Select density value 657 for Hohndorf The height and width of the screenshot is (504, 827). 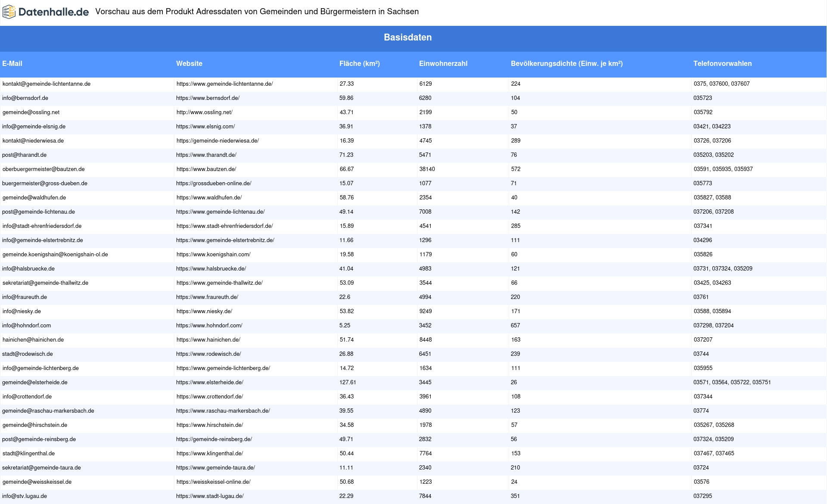(516, 326)
